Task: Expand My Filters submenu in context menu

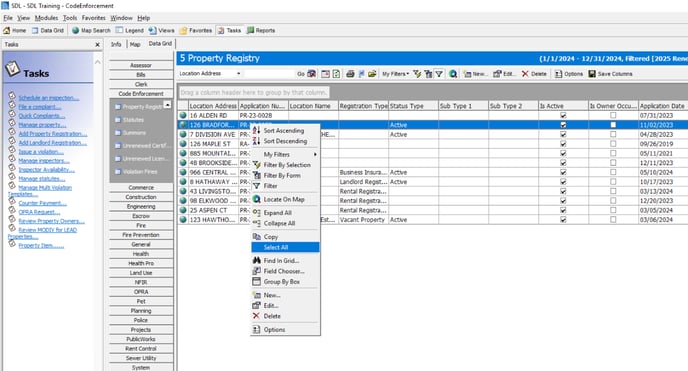Action: click(285, 154)
